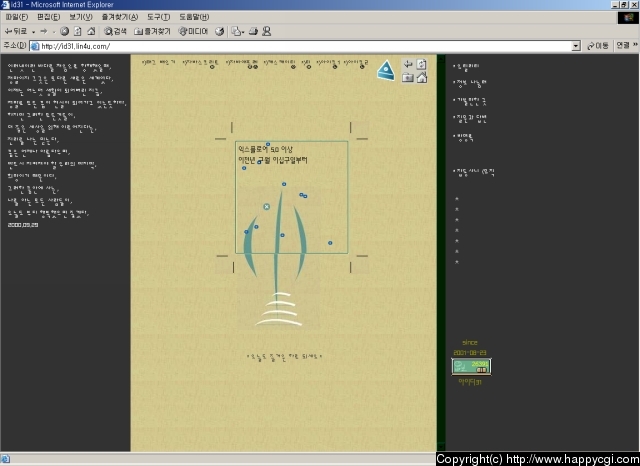Go to the browser Home page icon
This screenshot has width=640, height=466.
[x=91, y=31]
